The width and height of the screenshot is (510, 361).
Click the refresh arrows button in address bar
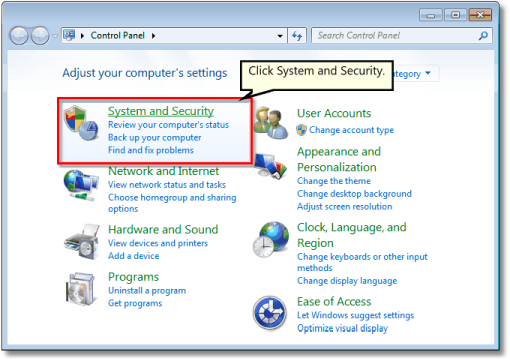point(297,35)
